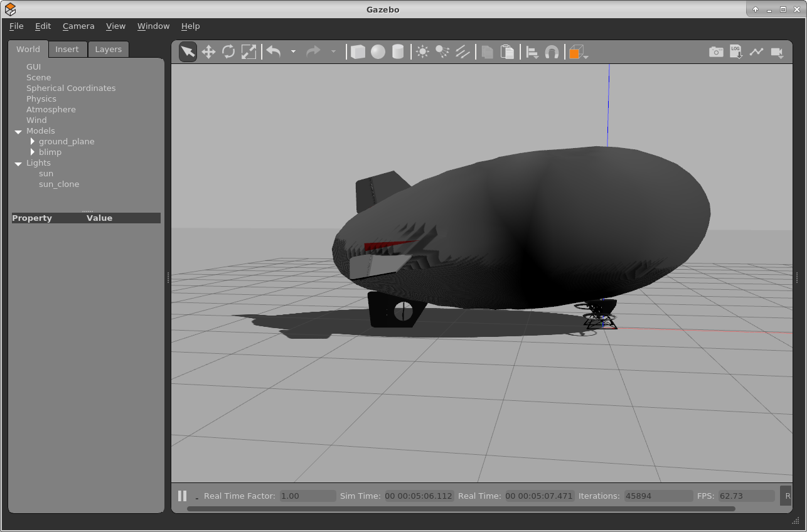
Task: Switch to rotate mode tool
Action: pyautogui.click(x=228, y=52)
